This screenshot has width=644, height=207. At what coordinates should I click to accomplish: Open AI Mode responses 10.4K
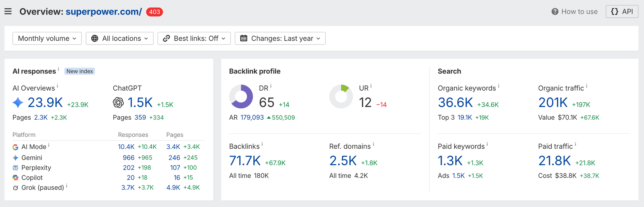tap(126, 147)
